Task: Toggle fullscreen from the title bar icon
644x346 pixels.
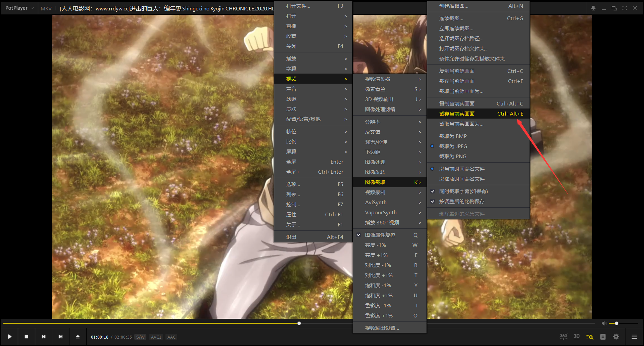Action: [625, 8]
